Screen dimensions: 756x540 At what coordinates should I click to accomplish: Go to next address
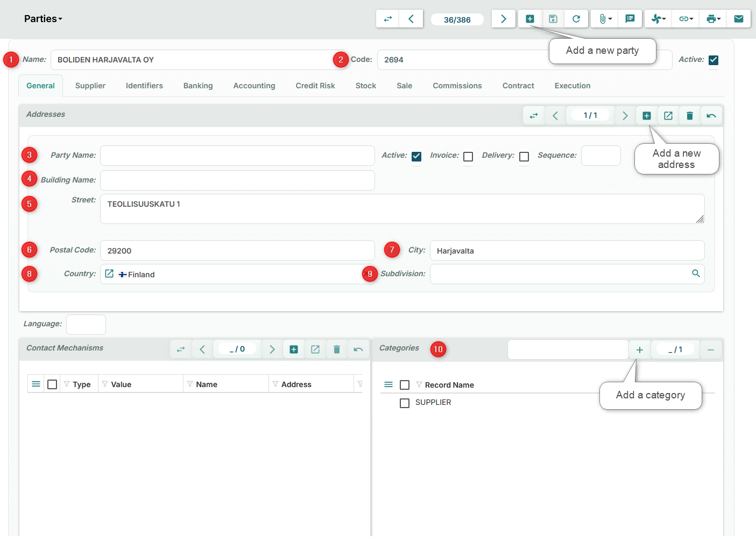click(x=625, y=116)
